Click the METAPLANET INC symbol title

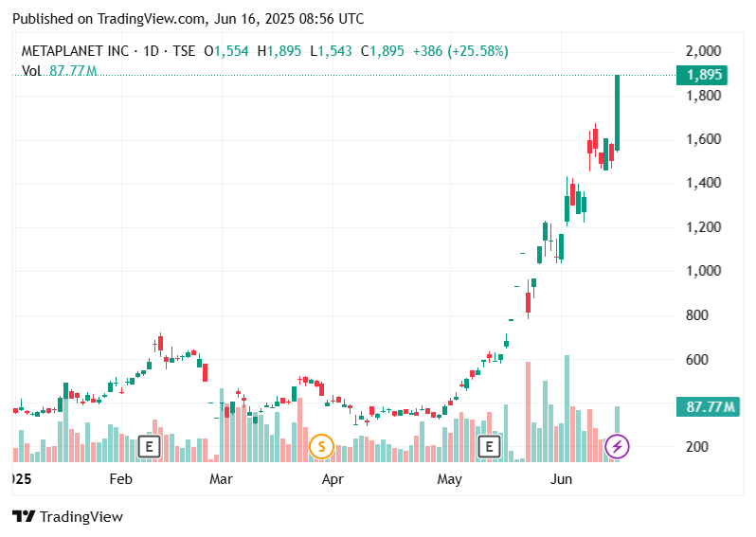point(75,51)
